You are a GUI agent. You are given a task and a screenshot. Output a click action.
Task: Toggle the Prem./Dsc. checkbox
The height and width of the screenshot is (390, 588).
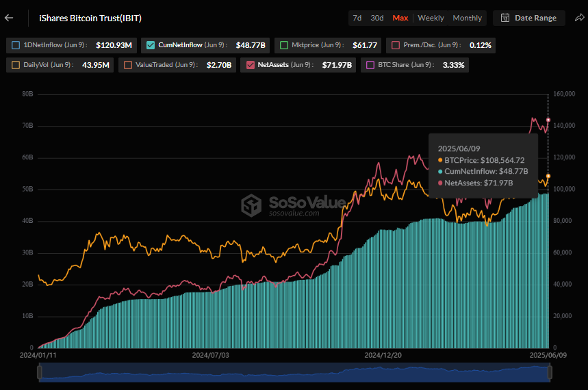pos(396,45)
